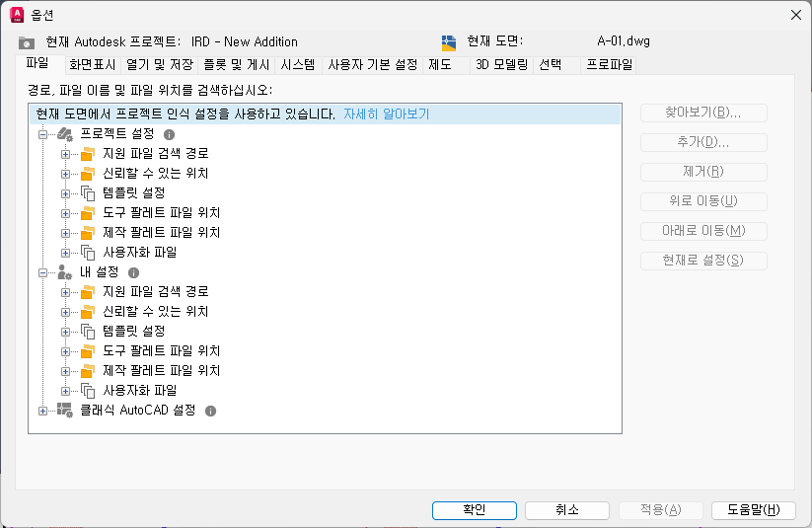Expand 제작 팔레트 파일 위치 under 내 설정

click(65, 371)
